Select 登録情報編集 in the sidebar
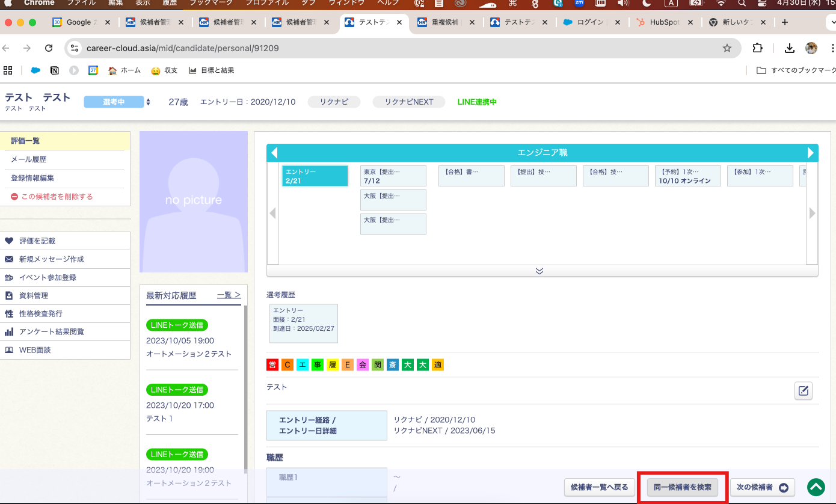The width and height of the screenshot is (836, 504). [32, 178]
